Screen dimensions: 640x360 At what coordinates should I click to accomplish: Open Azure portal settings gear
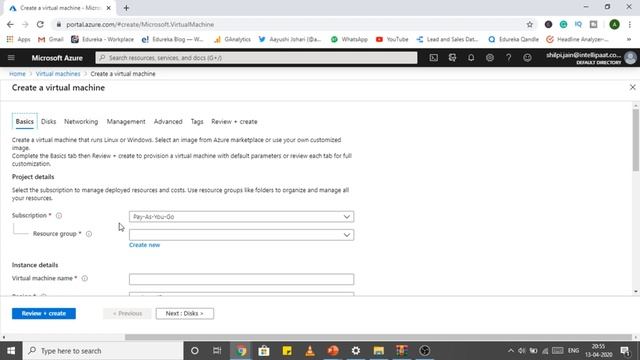(x=490, y=58)
